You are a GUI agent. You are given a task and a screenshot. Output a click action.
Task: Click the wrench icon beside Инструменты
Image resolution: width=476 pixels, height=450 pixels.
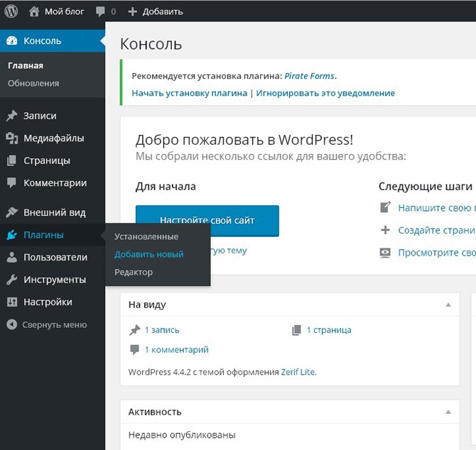(x=11, y=280)
